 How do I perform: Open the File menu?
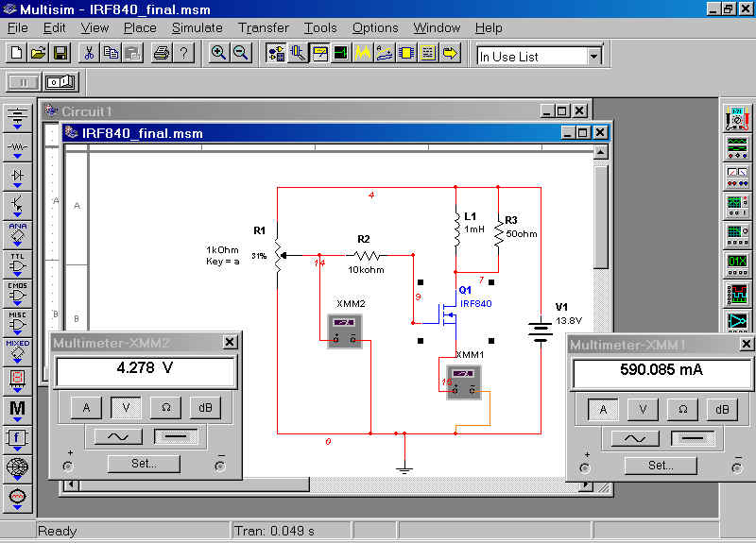(18, 28)
